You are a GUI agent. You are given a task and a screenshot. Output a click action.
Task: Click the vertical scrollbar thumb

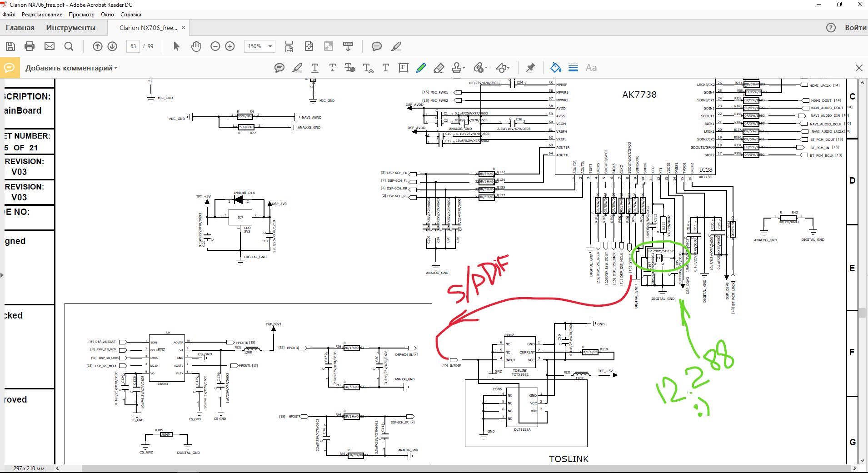coord(862,313)
